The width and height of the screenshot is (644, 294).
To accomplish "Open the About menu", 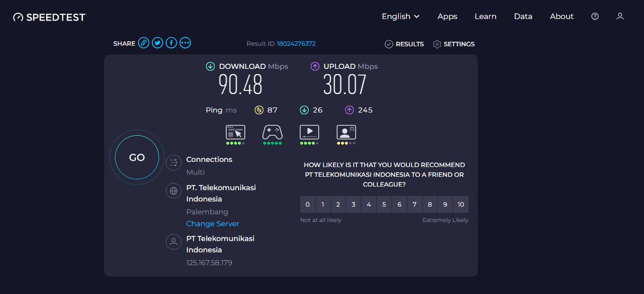I will [x=561, y=16].
